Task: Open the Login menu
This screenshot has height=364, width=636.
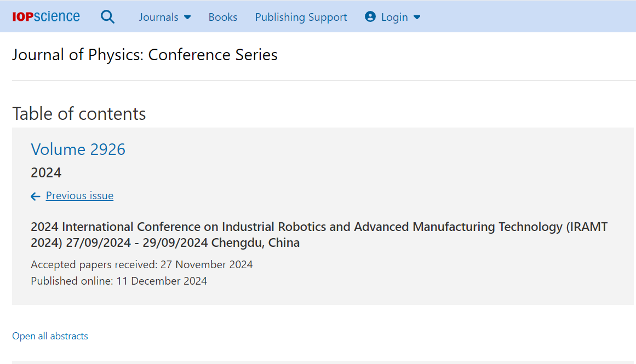Action: click(393, 17)
